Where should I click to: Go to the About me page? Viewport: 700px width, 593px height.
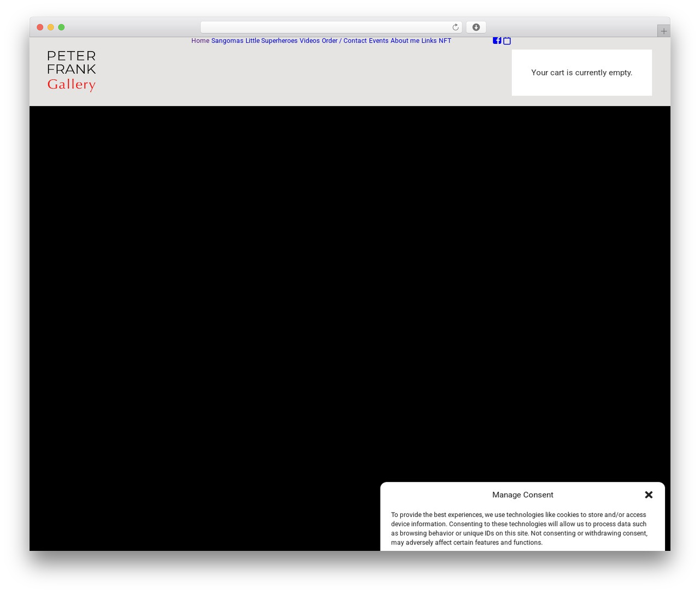click(405, 41)
